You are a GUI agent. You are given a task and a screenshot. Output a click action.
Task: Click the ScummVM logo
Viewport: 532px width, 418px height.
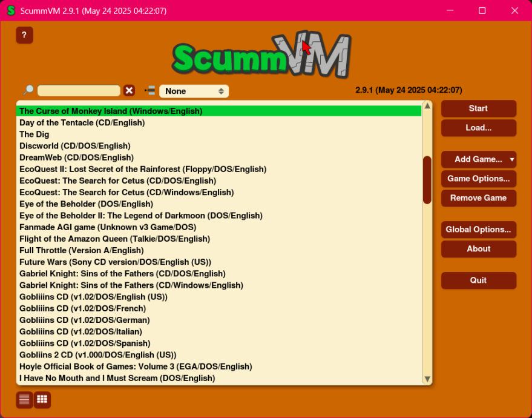[261, 55]
